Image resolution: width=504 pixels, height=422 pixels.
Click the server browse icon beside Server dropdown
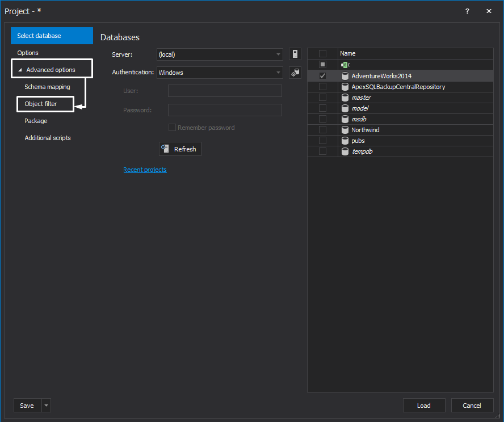(x=295, y=54)
